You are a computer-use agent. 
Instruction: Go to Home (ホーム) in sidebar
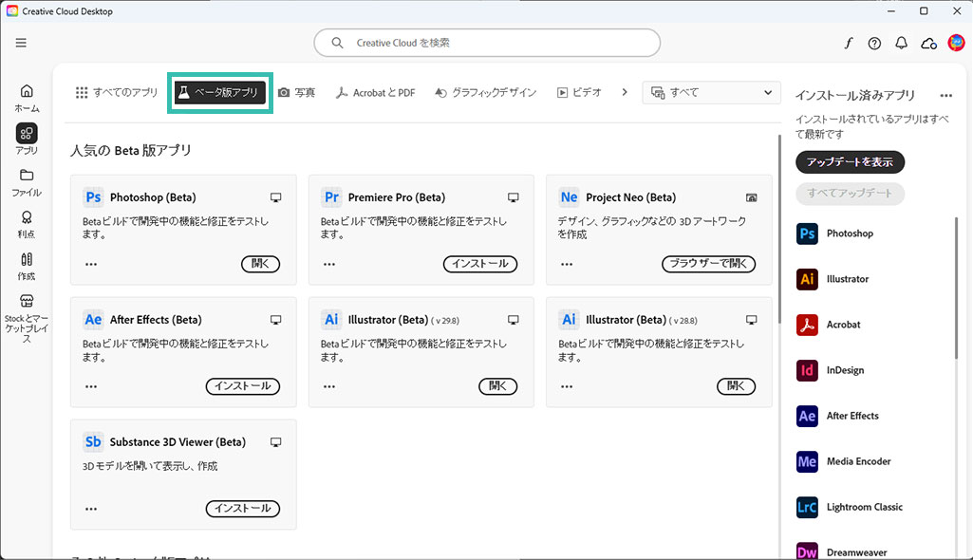coord(27,99)
